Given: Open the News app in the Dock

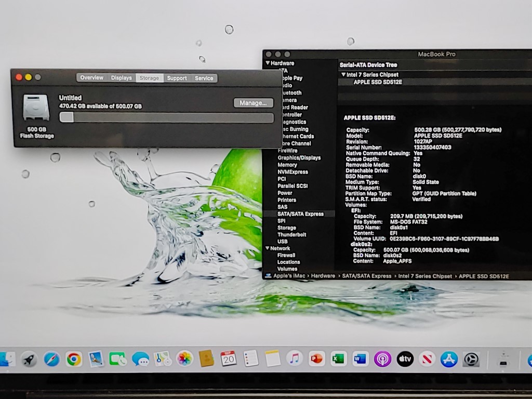Looking at the screenshot, I should point(427,359).
